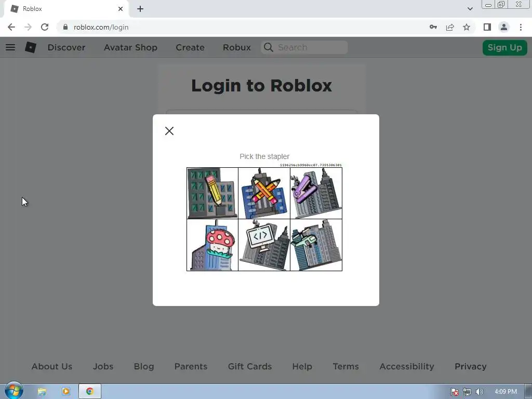
Task: Click the green Sign Up button
Action: pyautogui.click(x=505, y=47)
